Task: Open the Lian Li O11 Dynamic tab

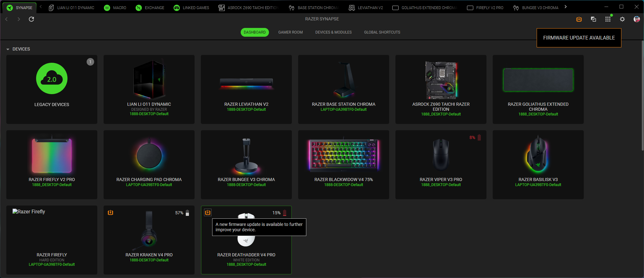Action: pos(72,8)
